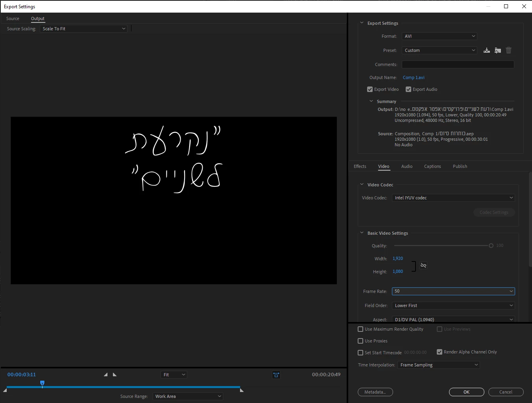Open the Aspect dropdown
This screenshot has width=532, height=403.
[454, 319]
